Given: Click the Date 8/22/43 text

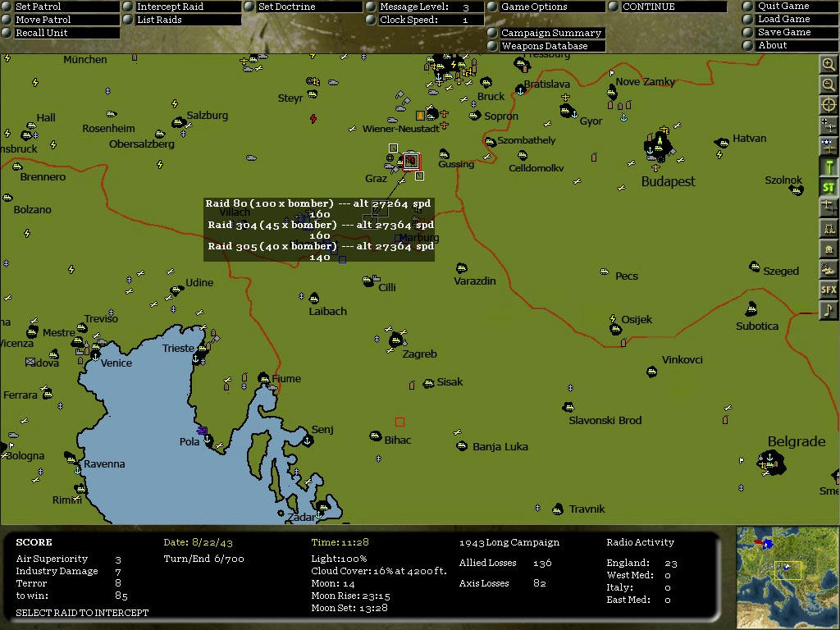Looking at the screenshot, I should (199, 543).
